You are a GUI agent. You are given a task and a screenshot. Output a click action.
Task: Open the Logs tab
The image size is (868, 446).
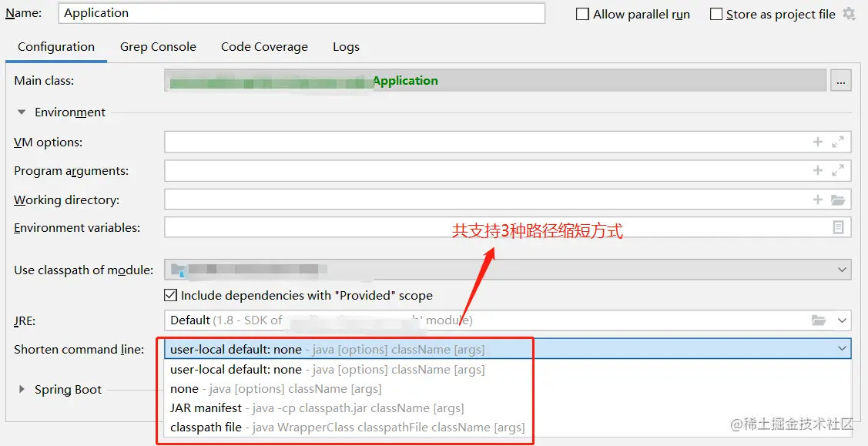pyautogui.click(x=346, y=47)
